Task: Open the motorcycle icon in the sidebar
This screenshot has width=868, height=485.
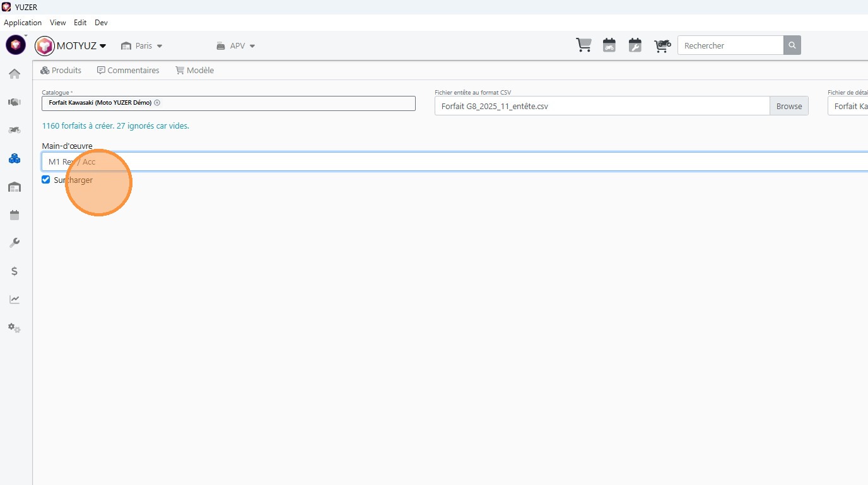Action: 15,130
